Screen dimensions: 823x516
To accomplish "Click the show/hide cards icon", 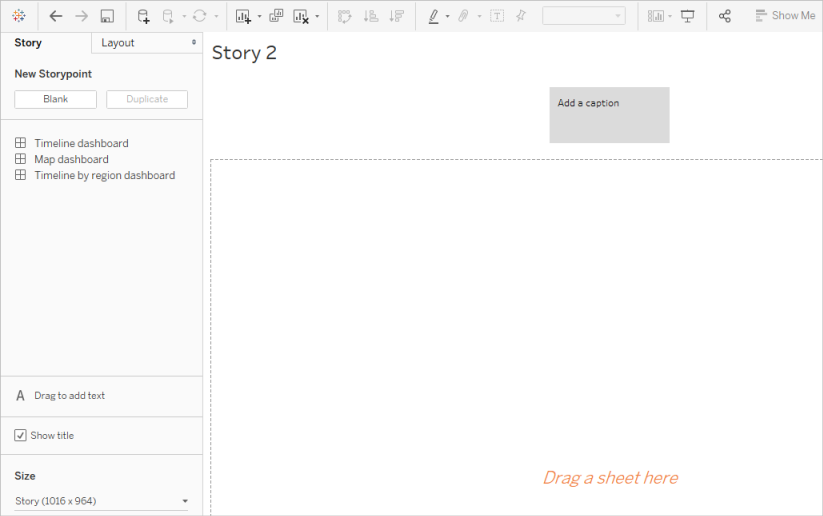I will click(656, 16).
